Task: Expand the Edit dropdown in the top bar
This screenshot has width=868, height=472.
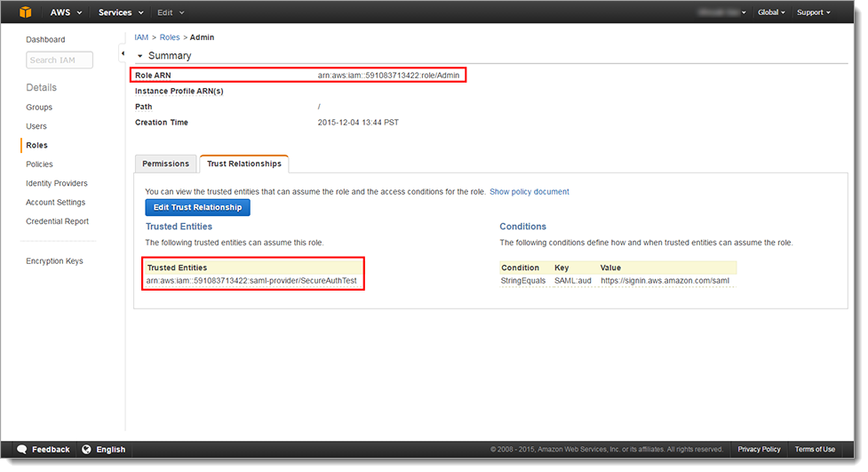Action: (170, 12)
